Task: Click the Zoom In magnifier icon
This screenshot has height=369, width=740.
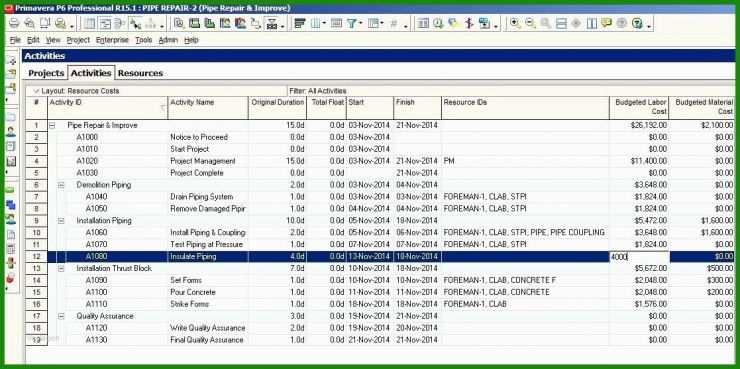Action: pyautogui.click(x=515, y=23)
